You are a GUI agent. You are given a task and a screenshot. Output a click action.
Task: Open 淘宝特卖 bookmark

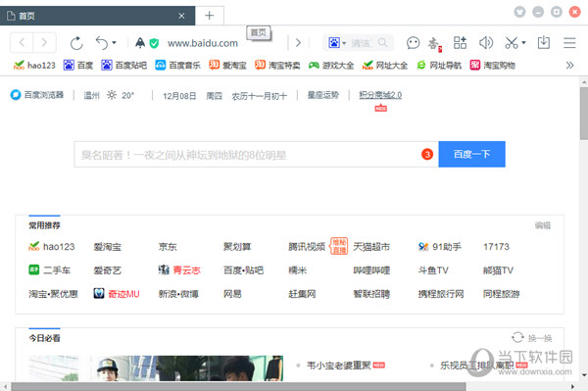click(277, 66)
